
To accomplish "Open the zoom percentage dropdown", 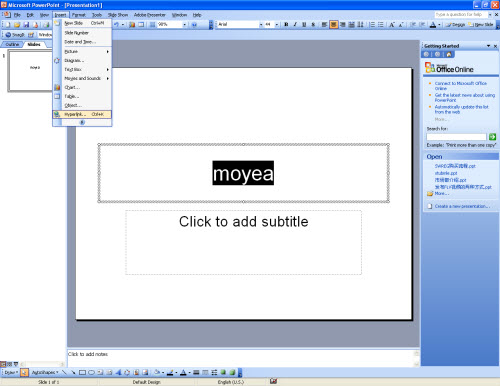I will coord(184,24).
